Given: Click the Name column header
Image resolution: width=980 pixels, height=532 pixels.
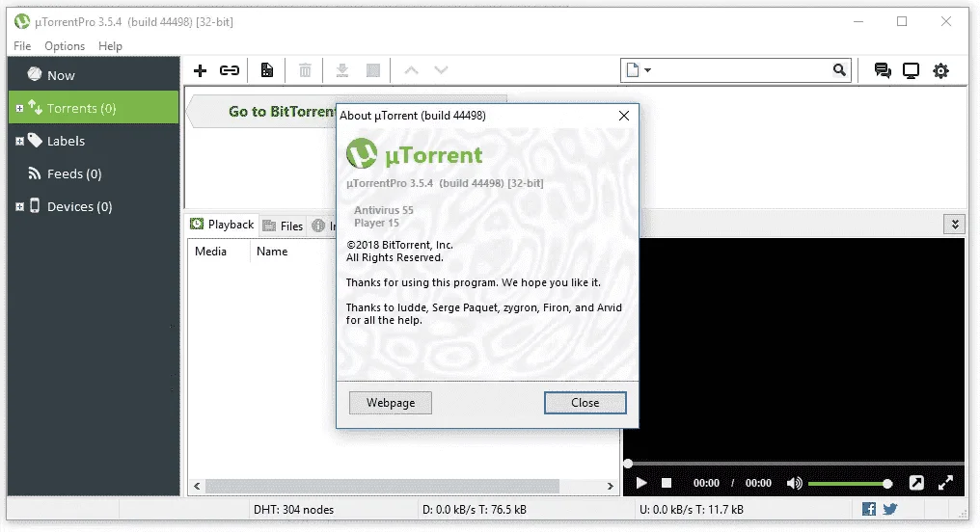Looking at the screenshot, I should [292, 251].
